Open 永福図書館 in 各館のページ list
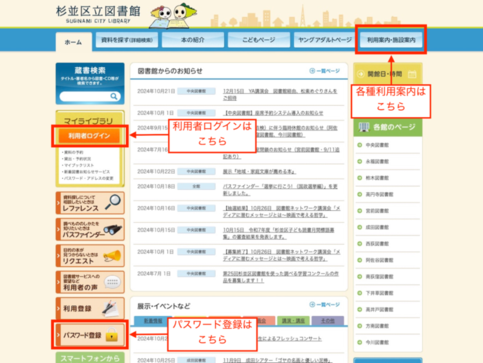The height and width of the screenshot is (363, 483). (377, 161)
